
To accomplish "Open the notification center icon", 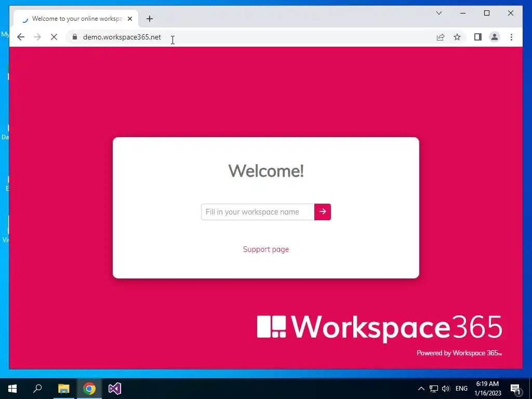I will pyautogui.click(x=515, y=389).
